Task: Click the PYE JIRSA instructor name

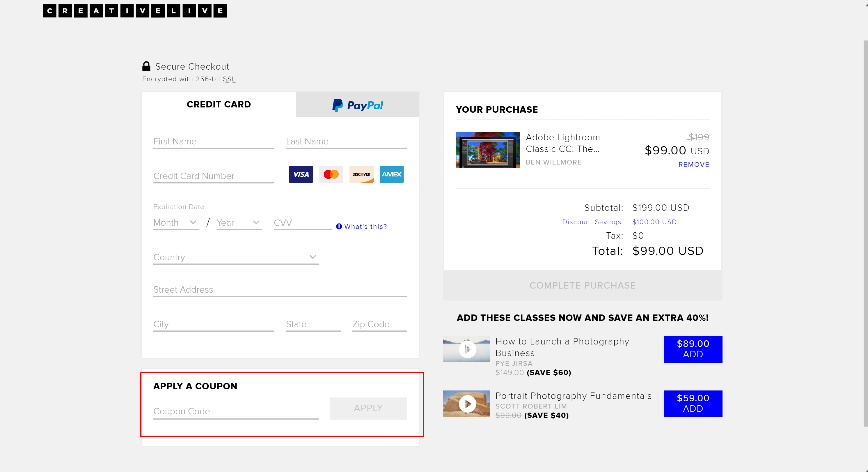Action: click(514, 363)
